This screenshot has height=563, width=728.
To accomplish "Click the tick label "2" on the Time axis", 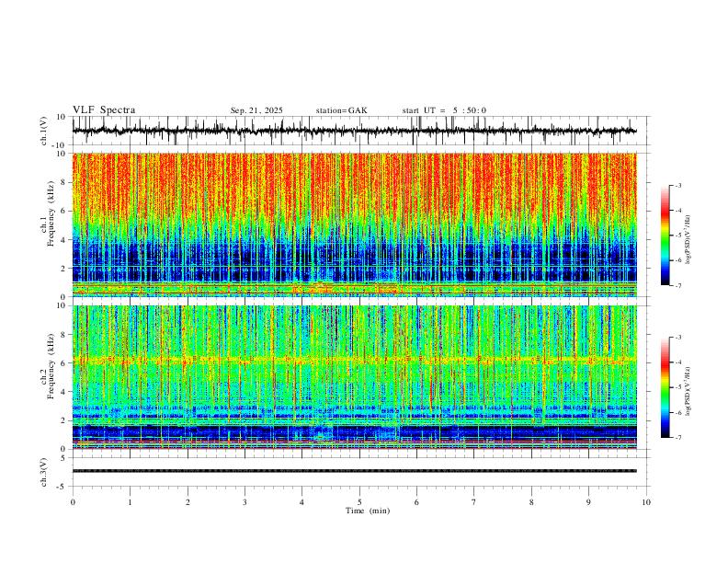I will click(x=188, y=502).
